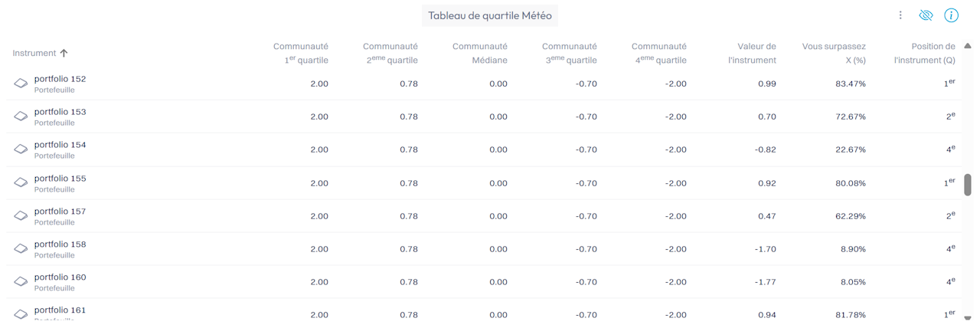The width and height of the screenshot is (980, 328).
Task: Click the scrollbar down arrow
Action: pos(968,317)
